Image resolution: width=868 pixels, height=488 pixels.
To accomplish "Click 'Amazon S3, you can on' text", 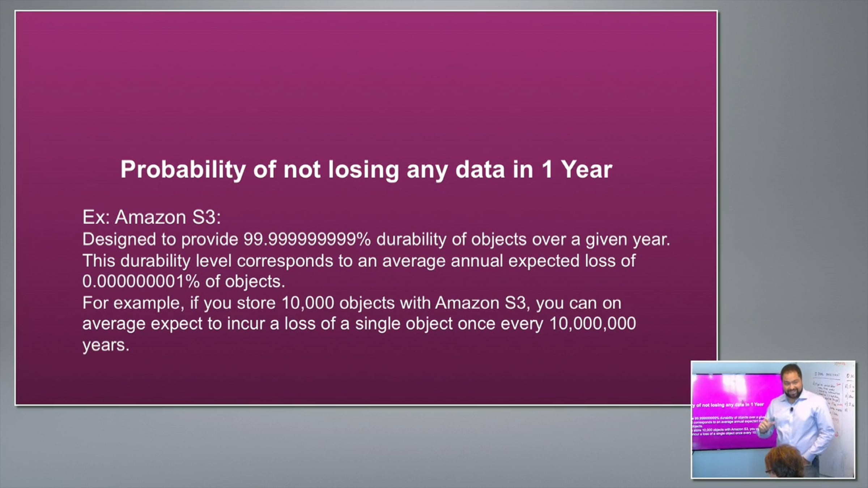I will [x=528, y=303].
